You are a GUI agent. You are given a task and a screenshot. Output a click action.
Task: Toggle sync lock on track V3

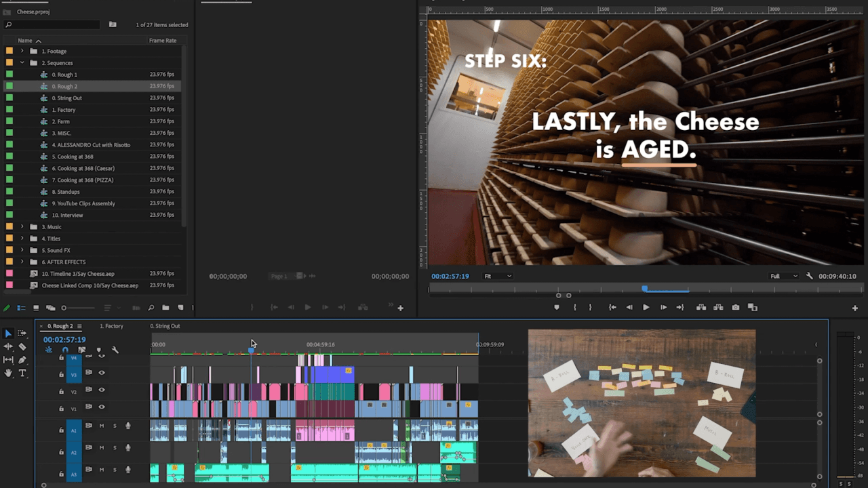tap(88, 372)
